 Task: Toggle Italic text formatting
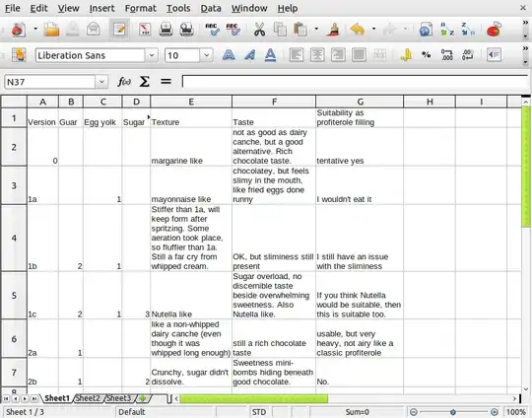coord(249,55)
